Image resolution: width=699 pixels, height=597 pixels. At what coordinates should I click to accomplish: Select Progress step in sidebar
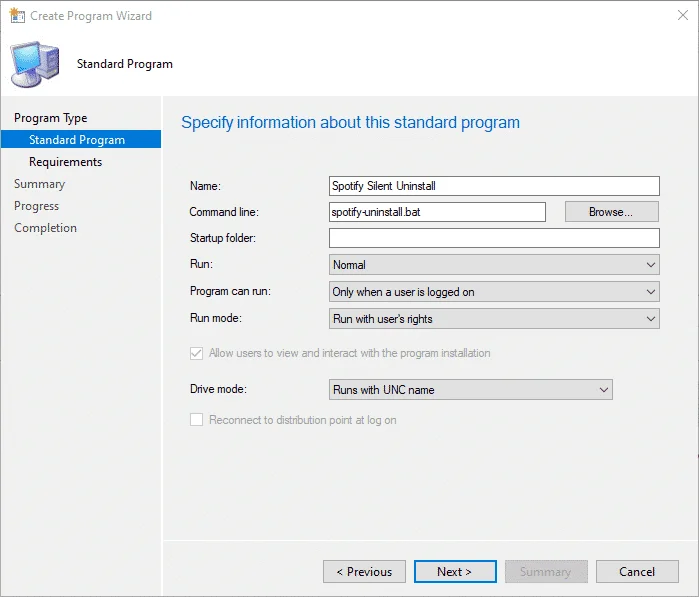[37, 206]
